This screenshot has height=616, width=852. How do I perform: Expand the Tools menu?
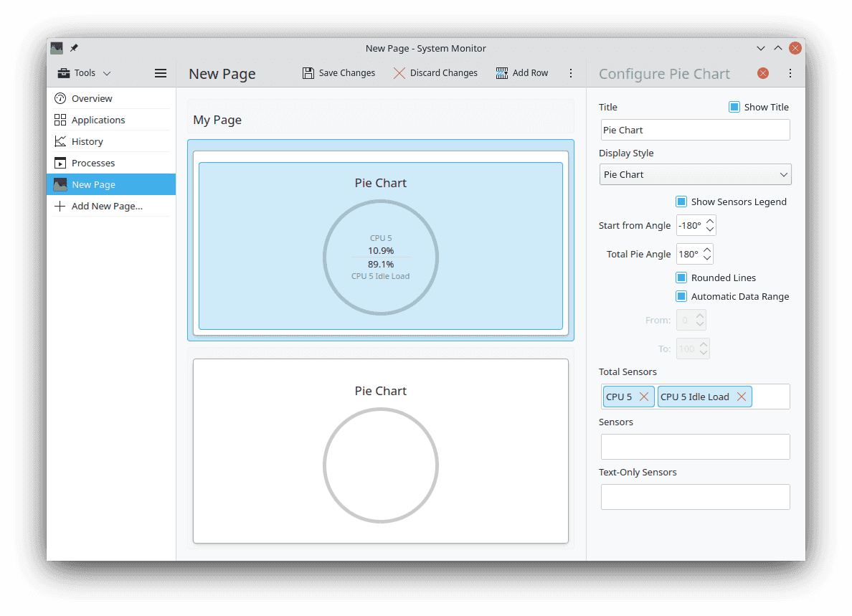[82, 72]
